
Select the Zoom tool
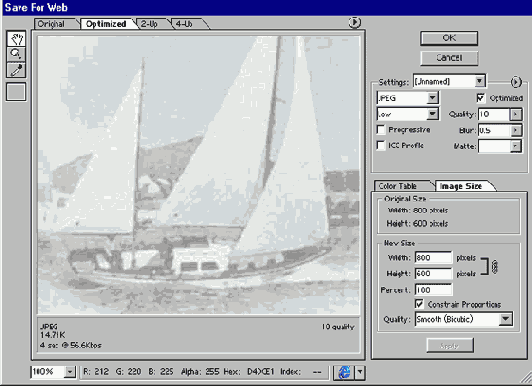click(x=16, y=54)
